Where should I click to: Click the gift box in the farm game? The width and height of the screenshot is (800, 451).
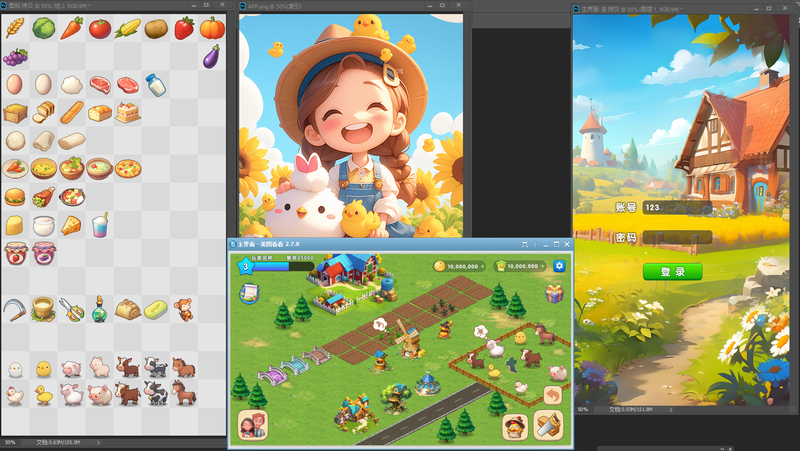pos(554,293)
